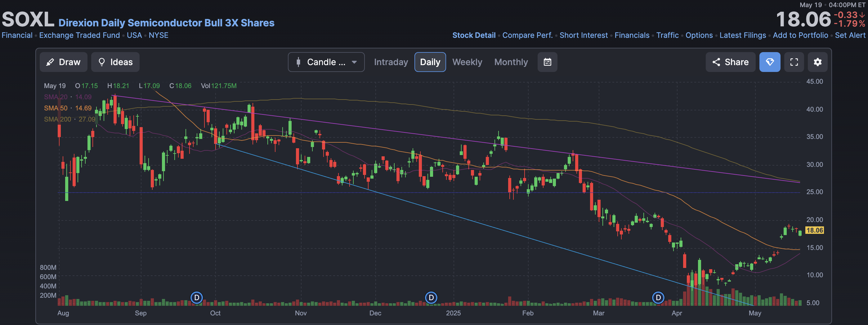This screenshot has width=868, height=325.
Task: Open the Traffic link
Action: pos(667,35)
